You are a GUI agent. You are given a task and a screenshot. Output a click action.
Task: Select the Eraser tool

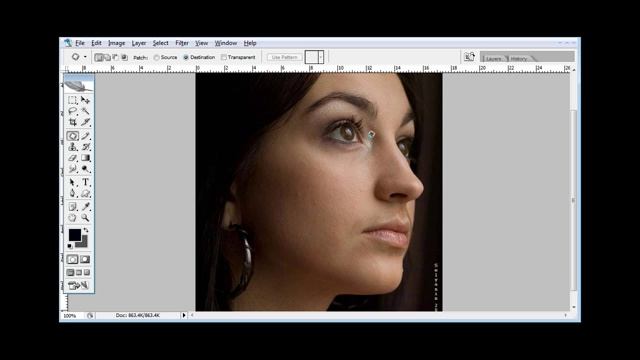tap(73, 158)
